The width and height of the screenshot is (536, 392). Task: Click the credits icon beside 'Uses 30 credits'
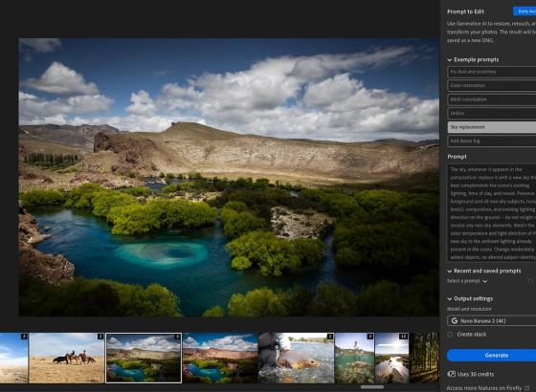pyautogui.click(x=451, y=374)
